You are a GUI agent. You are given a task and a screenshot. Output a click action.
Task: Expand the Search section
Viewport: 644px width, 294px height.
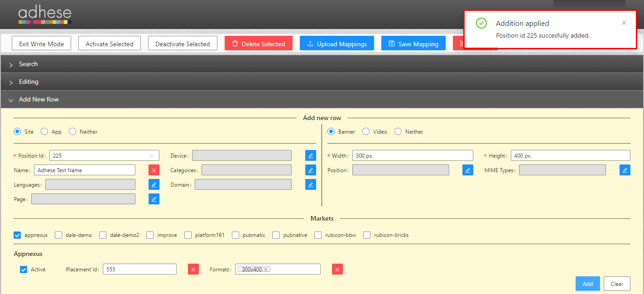(x=28, y=64)
